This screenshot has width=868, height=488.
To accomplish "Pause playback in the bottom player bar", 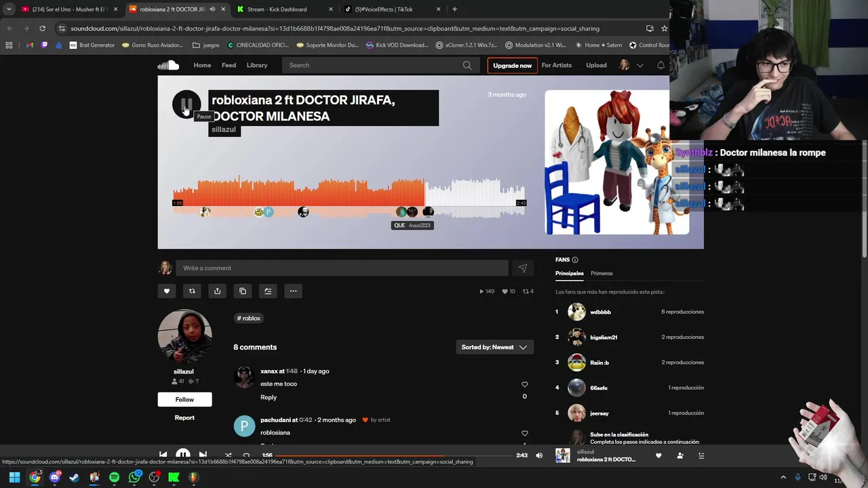I will (x=183, y=455).
